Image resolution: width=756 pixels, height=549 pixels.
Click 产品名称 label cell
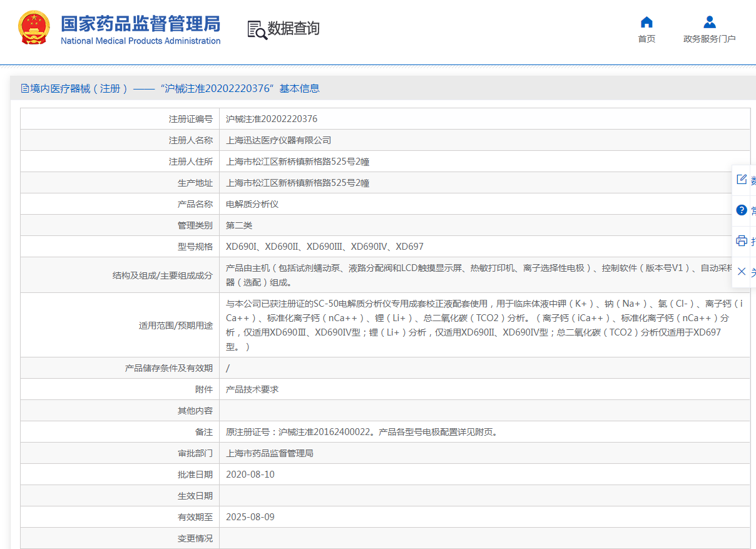(x=120, y=204)
